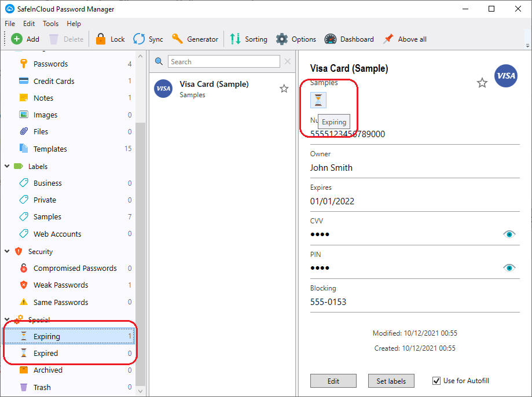Click the Archived box icon
532x397 pixels.
point(24,370)
